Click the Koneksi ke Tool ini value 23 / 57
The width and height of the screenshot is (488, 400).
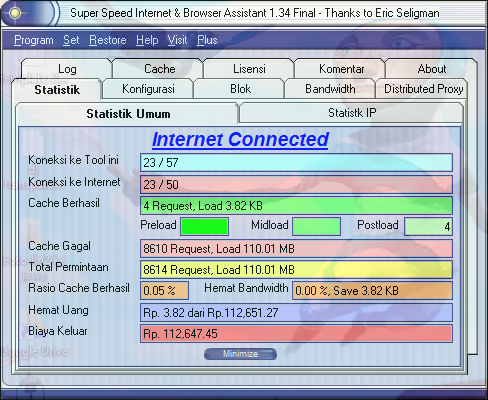click(296, 162)
